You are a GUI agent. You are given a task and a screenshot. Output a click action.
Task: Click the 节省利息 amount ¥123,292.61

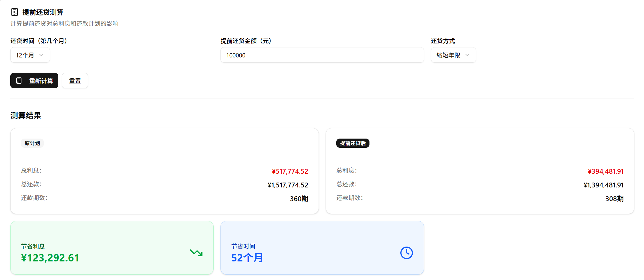pos(50,258)
